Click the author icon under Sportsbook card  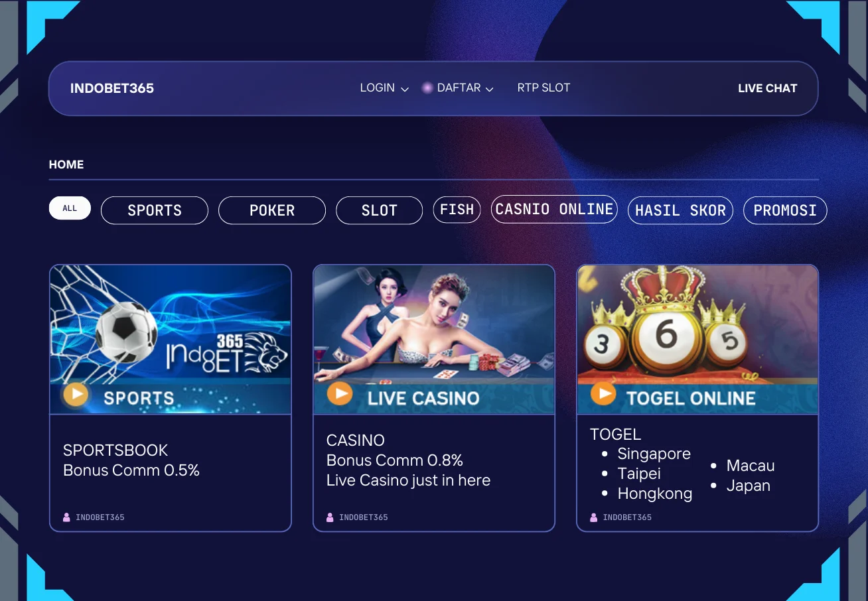point(66,517)
